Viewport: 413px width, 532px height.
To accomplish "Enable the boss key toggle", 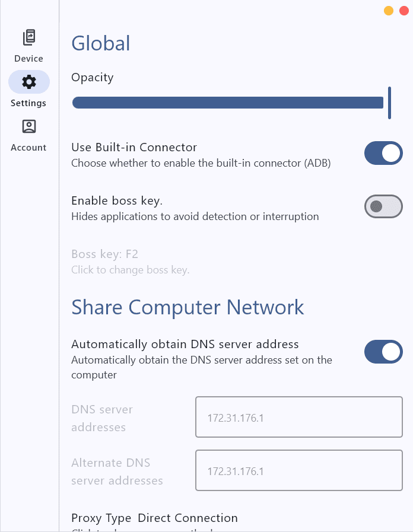I will click(383, 206).
